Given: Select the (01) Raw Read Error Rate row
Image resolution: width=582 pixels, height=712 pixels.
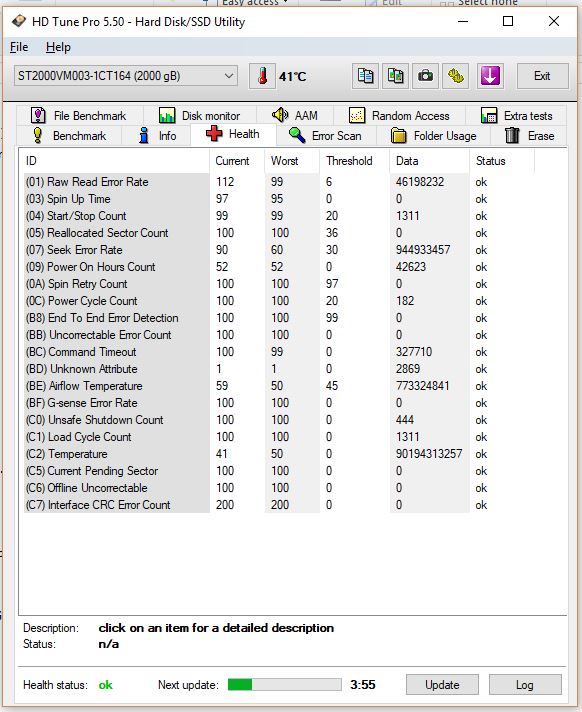Looking at the screenshot, I should 279,182.
